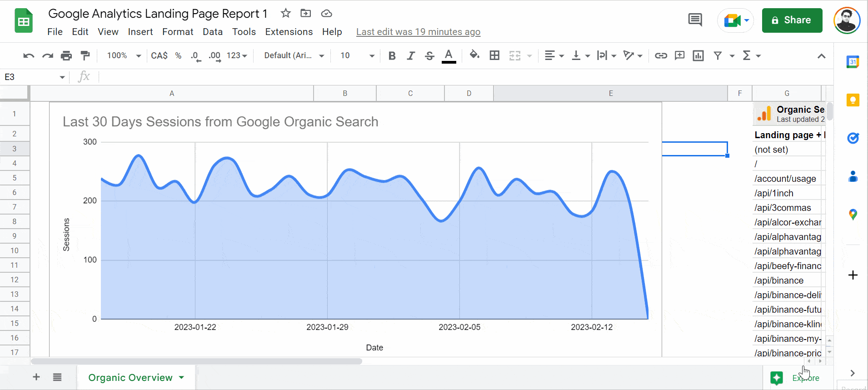The height and width of the screenshot is (390, 868).
Task: Toggle strikethrough formatting
Action: [x=429, y=55]
